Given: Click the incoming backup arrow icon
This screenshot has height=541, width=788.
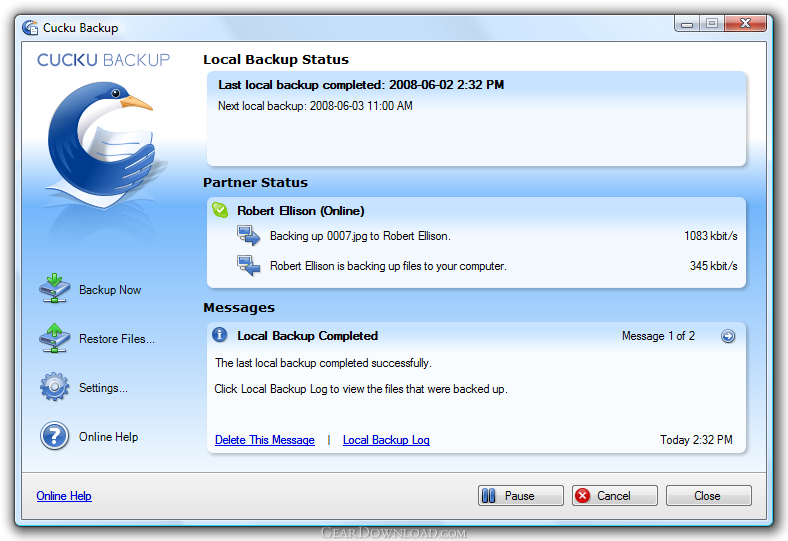Looking at the screenshot, I should click(x=249, y=265).
